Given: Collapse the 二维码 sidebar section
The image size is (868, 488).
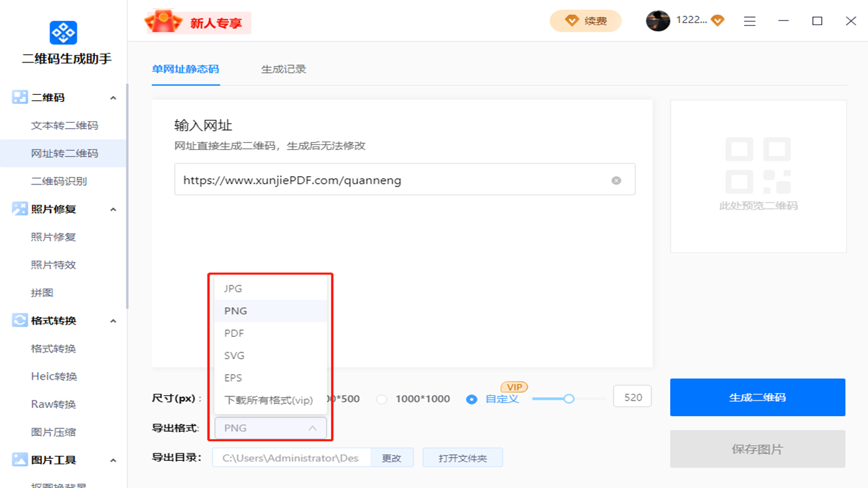Looking at the screenshot, I should [x=113, y=97].
